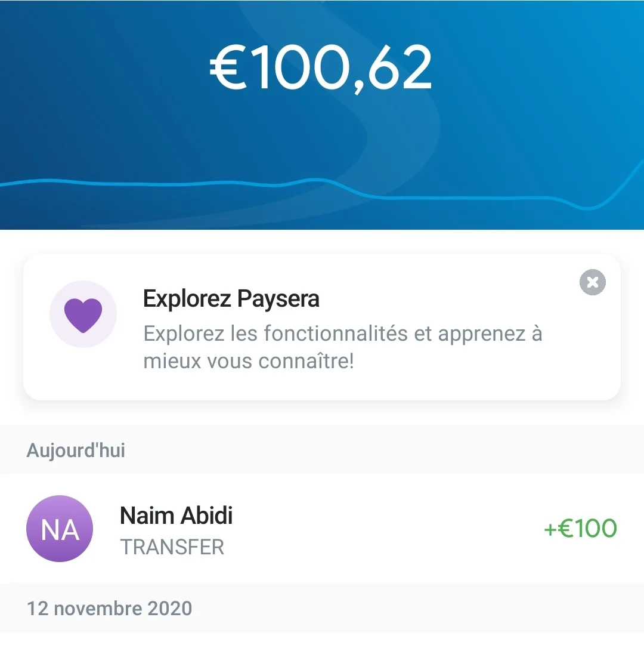Viewport: 644px width, 645px height.
Task: Tap the €100,62 account balance
Action: (321, 67)
